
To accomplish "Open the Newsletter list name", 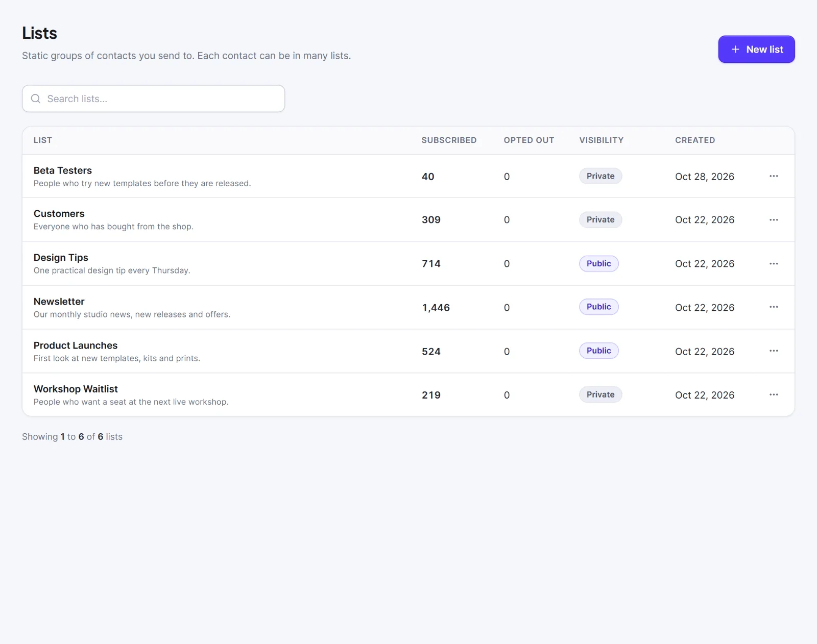I will 59,302.
